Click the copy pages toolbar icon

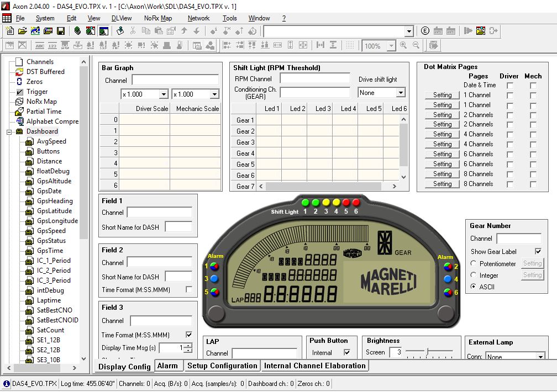pyautogui.click(x=146, y=31)
